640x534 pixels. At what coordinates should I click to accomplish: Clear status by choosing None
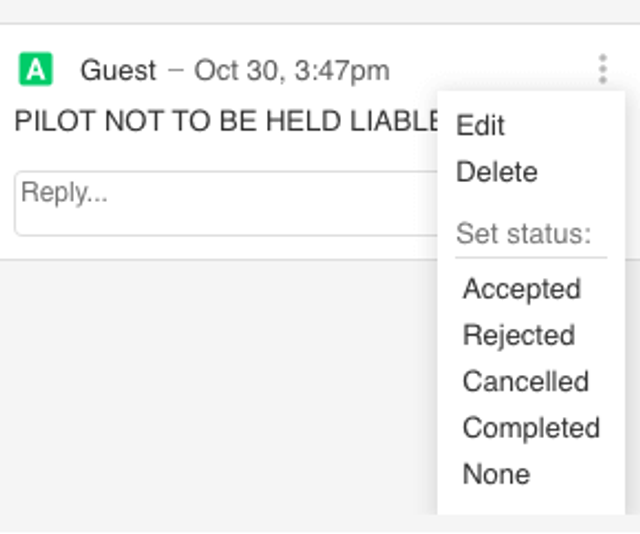click(496, 474)
